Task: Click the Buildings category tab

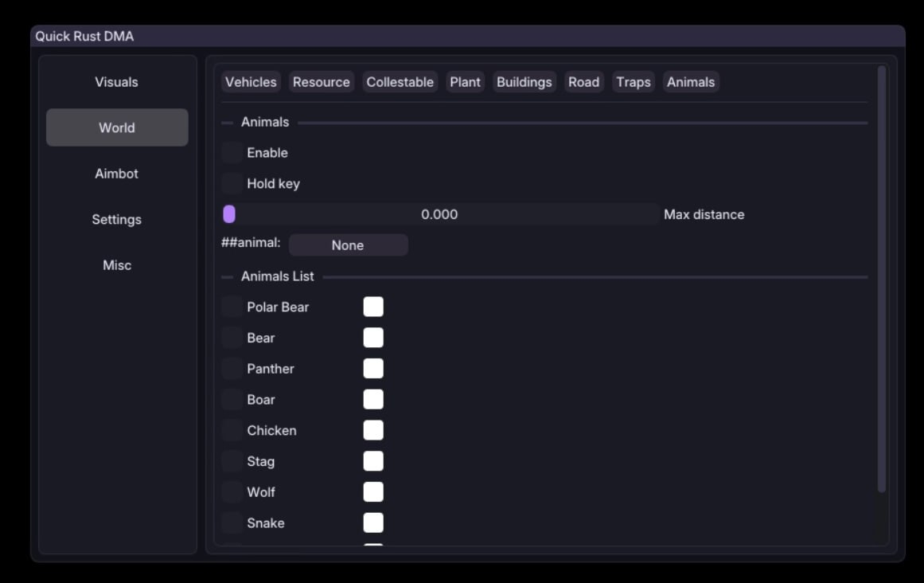Action: 524,82
